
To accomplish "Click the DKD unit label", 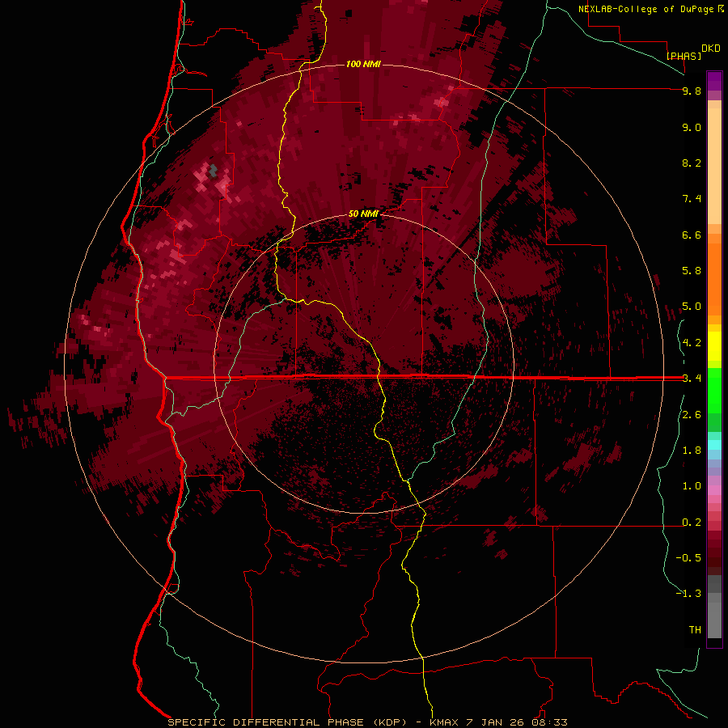I will tap(711, 49).
